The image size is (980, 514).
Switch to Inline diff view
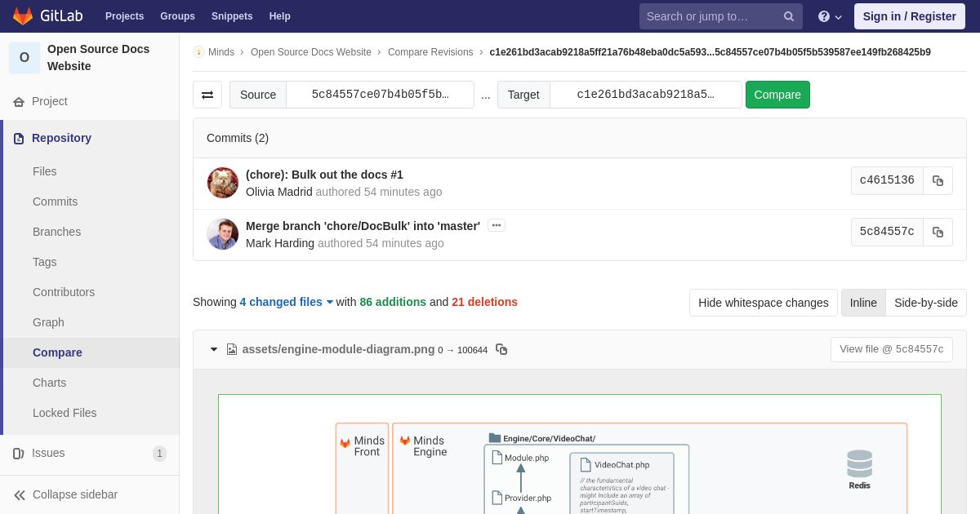pos(863,303)
